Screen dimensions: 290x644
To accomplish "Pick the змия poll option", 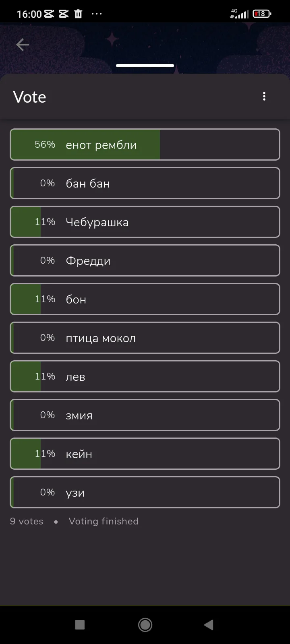I will 145,415.
